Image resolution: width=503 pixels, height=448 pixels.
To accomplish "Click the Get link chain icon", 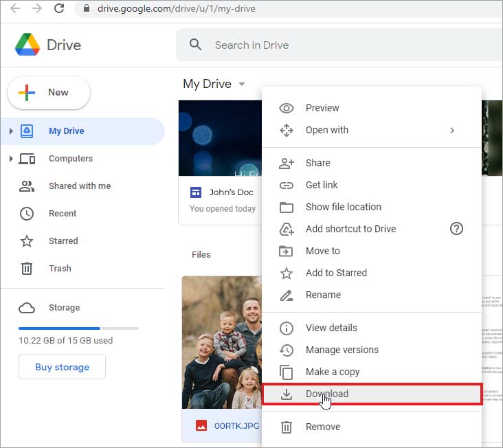I will 286,186.
